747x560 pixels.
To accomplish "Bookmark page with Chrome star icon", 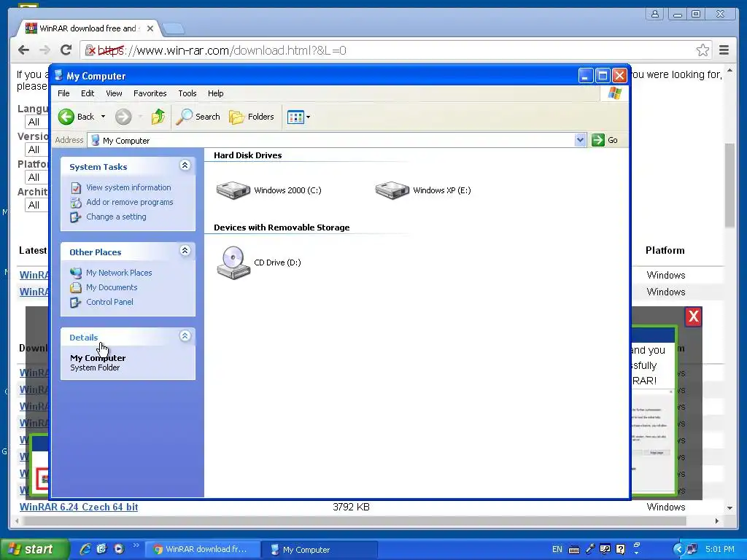I will pos(703,50).
